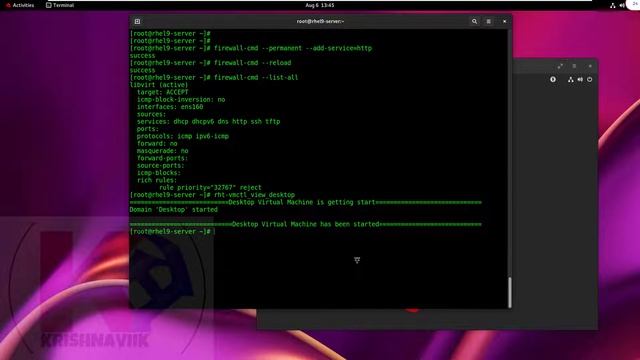Click the 'rule priority="32767" reject' line
The height and width of the screenshot is (360, 640).
[210, 188]
